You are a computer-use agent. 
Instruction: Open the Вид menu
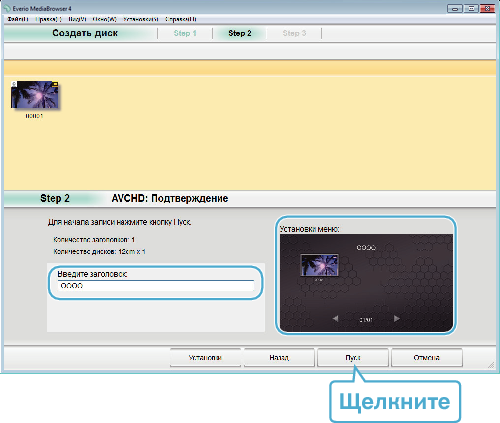pyautogui.click(x=77, y=19)
